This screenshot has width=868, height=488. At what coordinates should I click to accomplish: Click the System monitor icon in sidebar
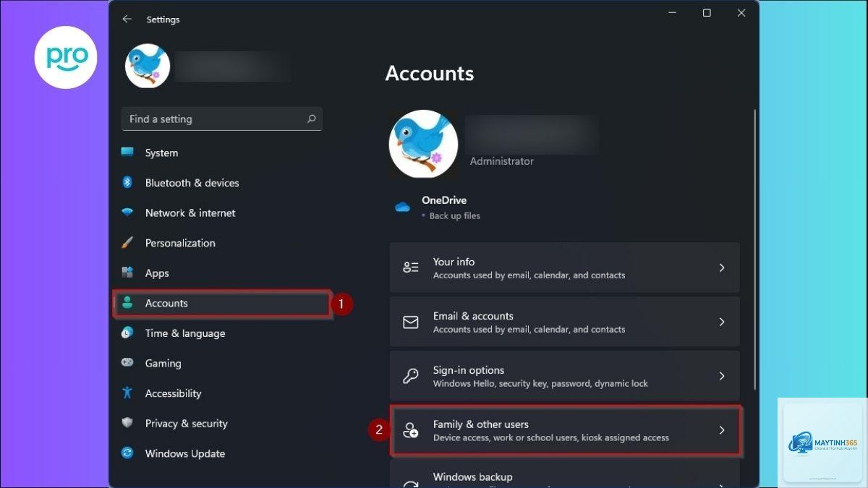pyautogui.click(x=127, y=153)
